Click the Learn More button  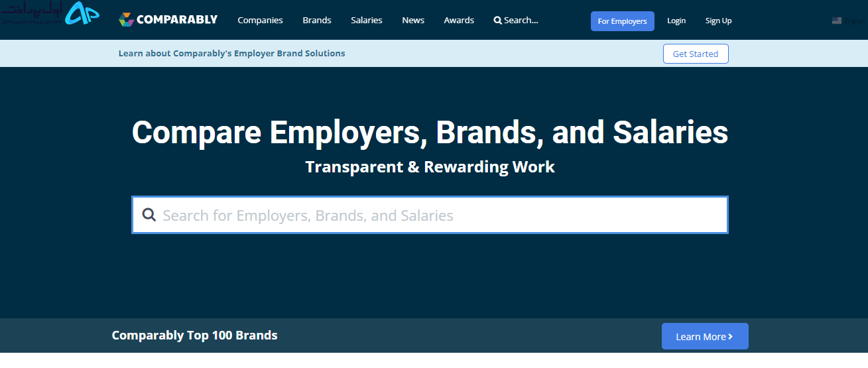[x=705, y=336]
